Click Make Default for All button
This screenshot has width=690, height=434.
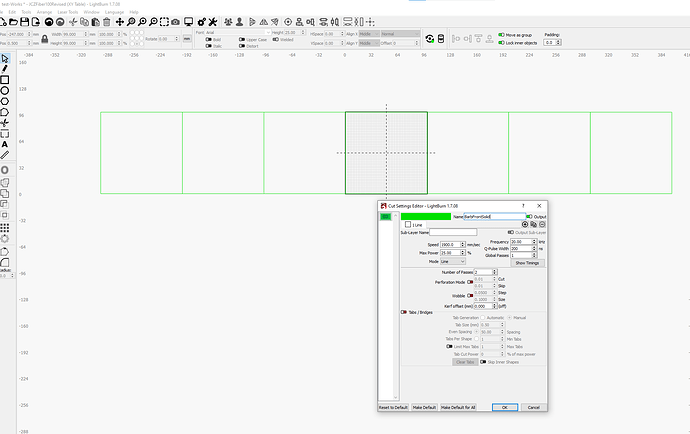(x=458, y=408)
